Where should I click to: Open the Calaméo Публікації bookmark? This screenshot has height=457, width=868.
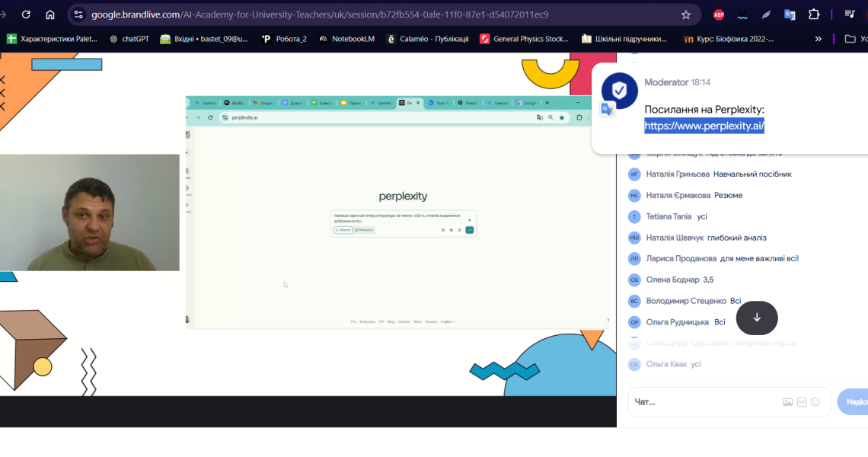427,39
